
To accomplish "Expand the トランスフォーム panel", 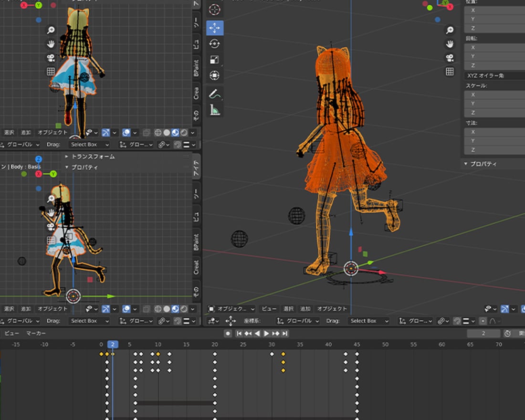I will (90, 157).
